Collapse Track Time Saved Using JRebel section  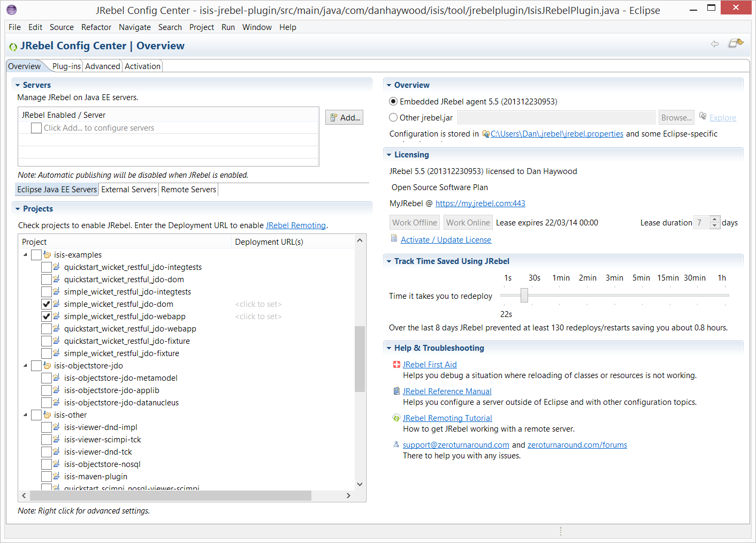(389, 261)
